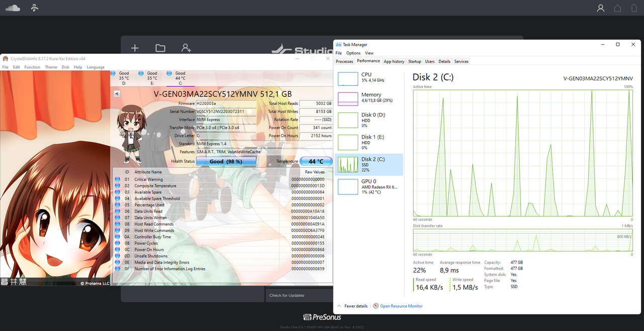The height and width of the screenshot is (331, 644).
Task: Select GPU 0 in the performance sidebar
Action: 369,186
